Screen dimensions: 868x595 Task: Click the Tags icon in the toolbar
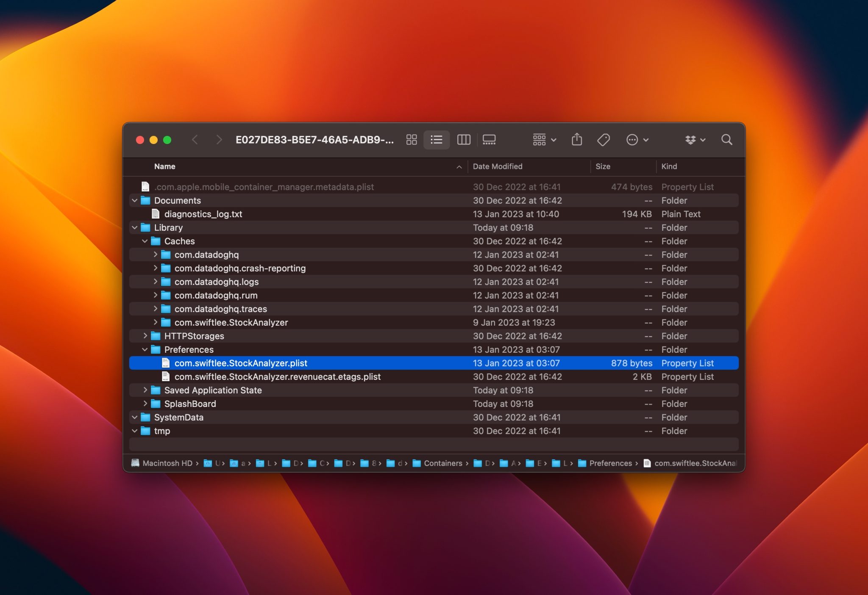[x=604, y=140]
